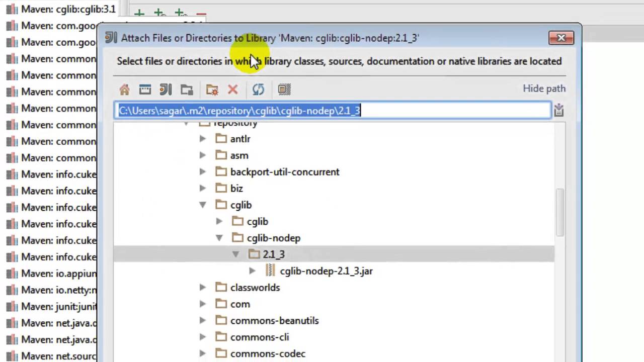Open the recent paths history dropdown

(x=558, y=111)
